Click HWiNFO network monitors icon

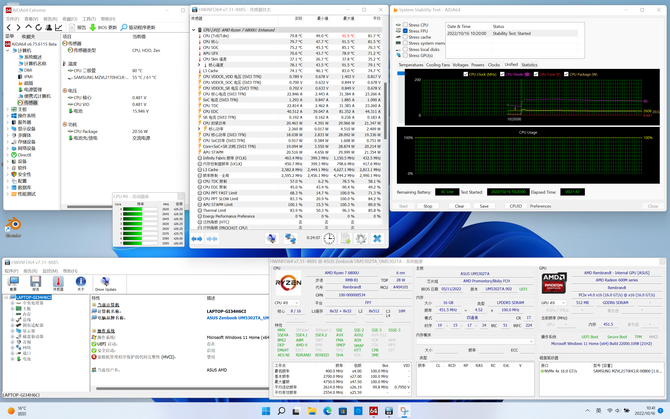[x=291, y=238]
